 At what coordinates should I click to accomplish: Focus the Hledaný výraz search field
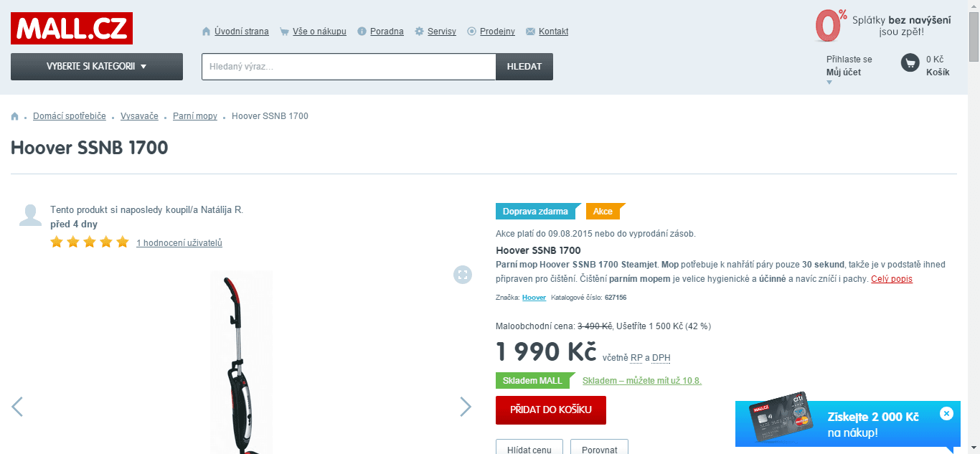point(349,67)
